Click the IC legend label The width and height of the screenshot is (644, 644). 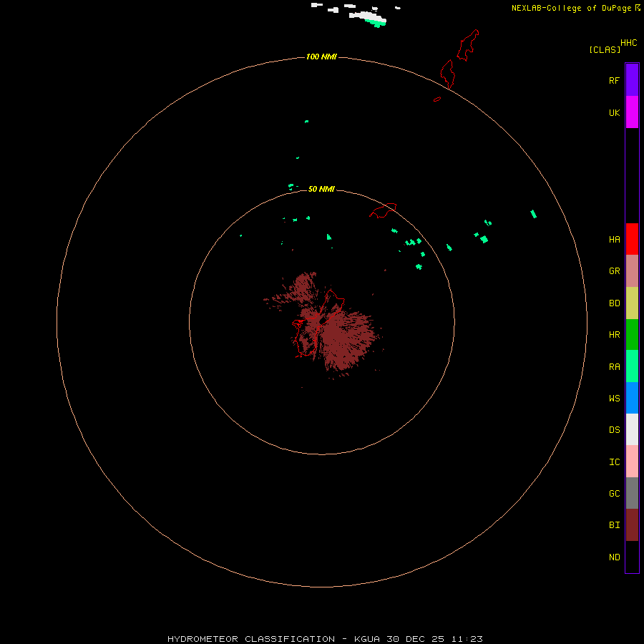tap(614, 462)
